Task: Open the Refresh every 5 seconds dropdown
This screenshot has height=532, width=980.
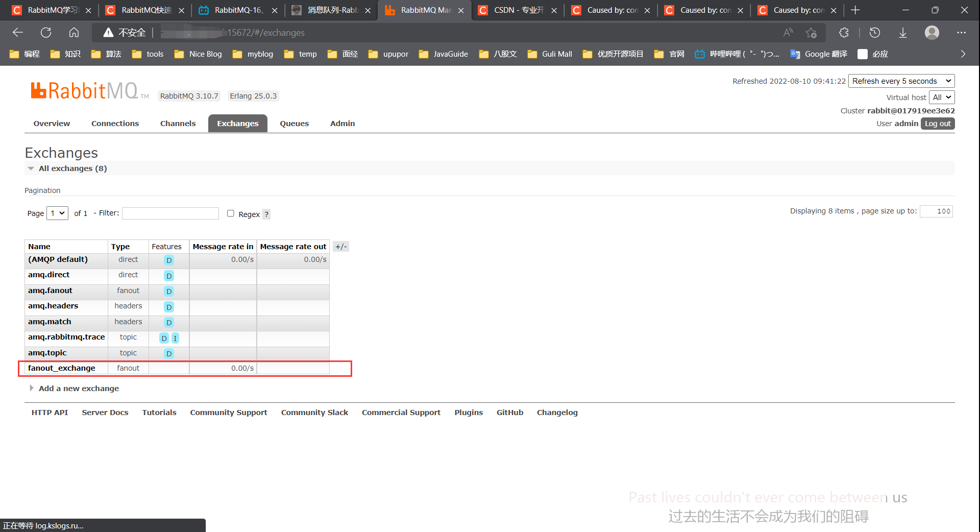Action: tap(901, 81)
